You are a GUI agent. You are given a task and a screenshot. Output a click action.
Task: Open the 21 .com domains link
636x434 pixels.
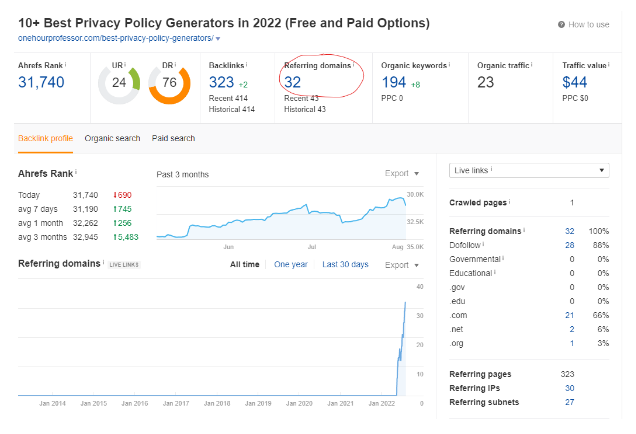point(569,315)
